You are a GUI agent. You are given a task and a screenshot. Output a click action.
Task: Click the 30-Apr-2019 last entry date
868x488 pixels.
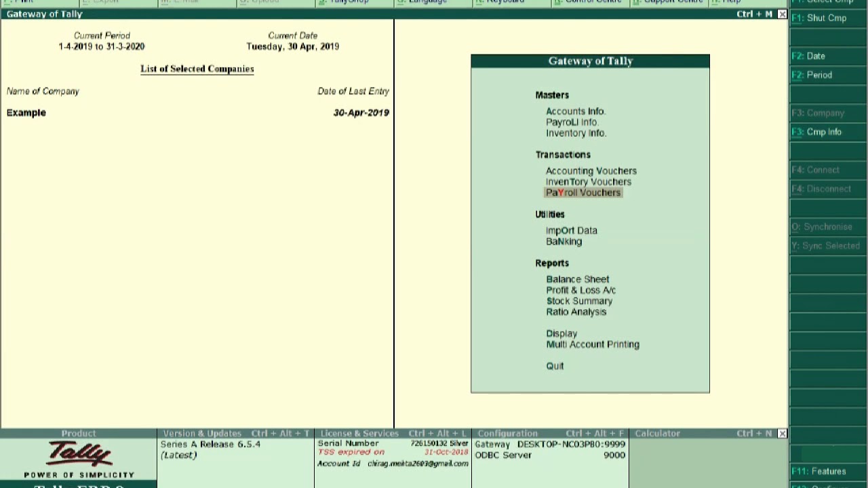(361, 113)
